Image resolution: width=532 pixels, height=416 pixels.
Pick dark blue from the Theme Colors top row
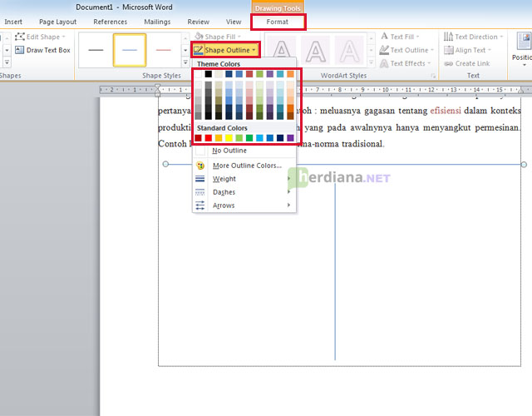click(x=229, y=74)
